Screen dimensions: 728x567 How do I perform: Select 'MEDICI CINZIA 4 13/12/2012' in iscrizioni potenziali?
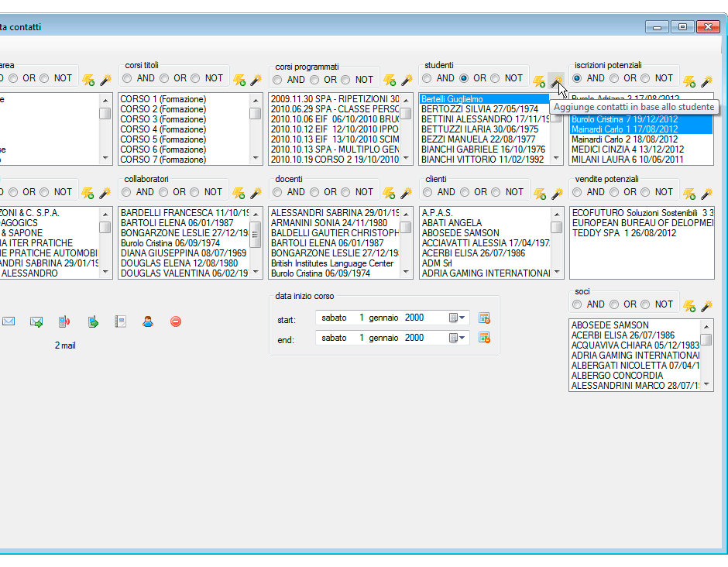(628, 149)
